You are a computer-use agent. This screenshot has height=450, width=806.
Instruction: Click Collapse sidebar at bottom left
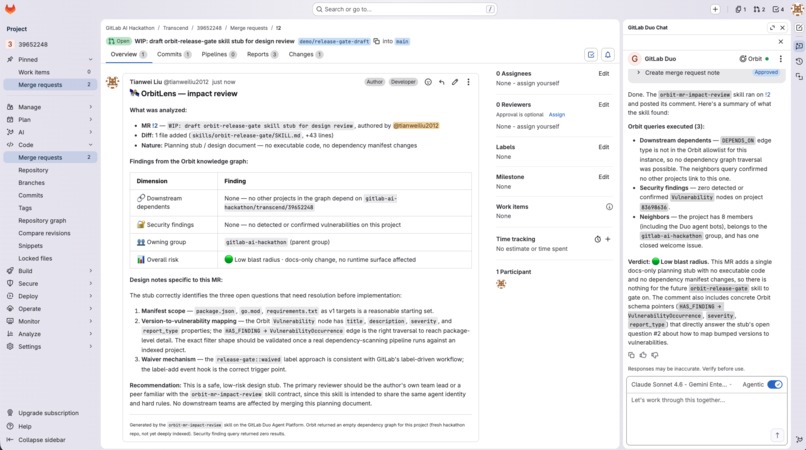click(x=36, y=440)
